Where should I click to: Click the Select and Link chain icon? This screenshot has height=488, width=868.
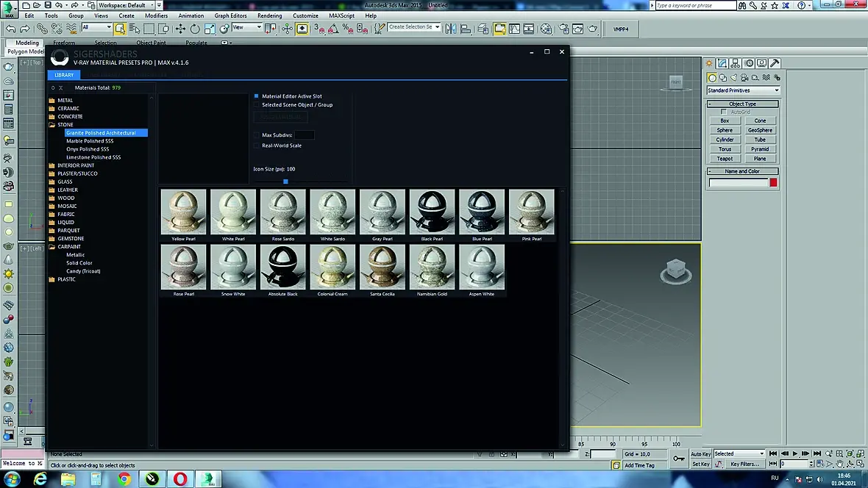[41, 29]
